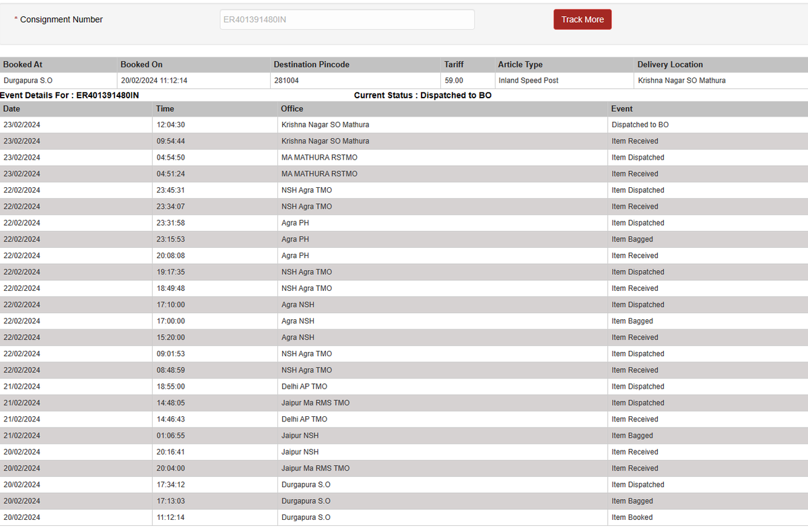The image size is (808, 532).
Task: Select the Event header of events table
Action: click(622, 108)
